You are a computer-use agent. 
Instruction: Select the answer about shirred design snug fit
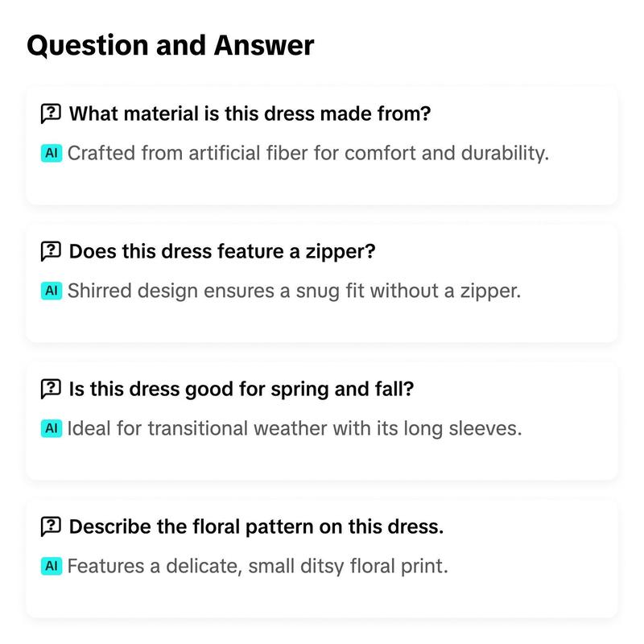[x=294, y=291]
